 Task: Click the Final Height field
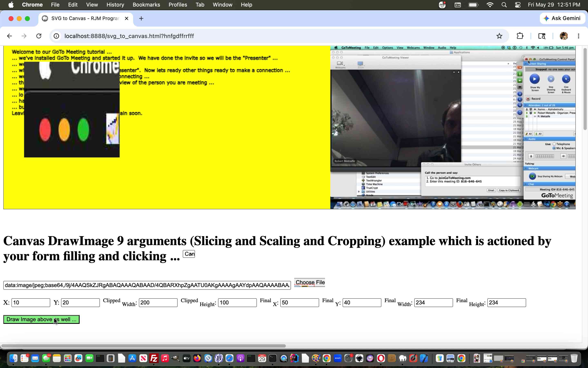pyautogui.click(x=507, y=303)
